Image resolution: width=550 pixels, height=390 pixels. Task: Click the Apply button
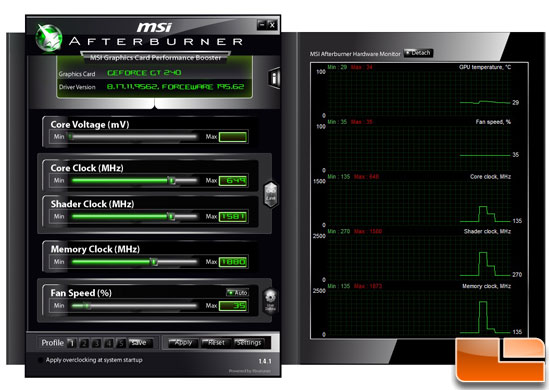click(183, 343)
